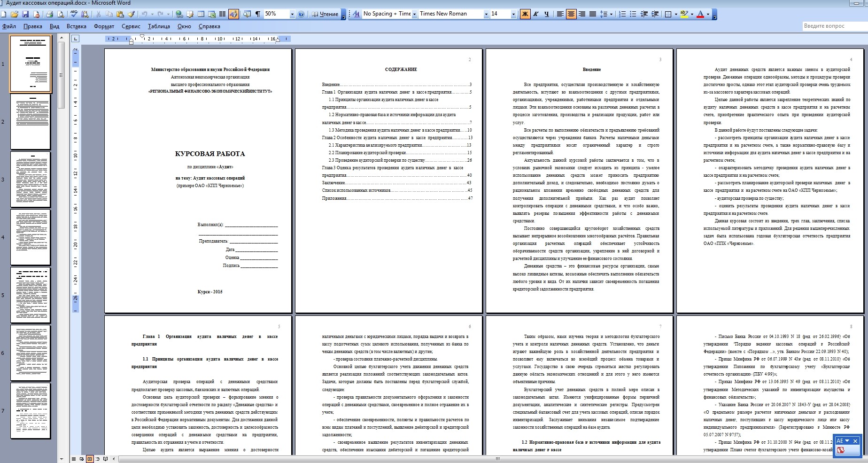Insert a Microsoft Excel worksheet
Image resolution: width=868 pixels, height=463 pixels.
coord(211,14)
